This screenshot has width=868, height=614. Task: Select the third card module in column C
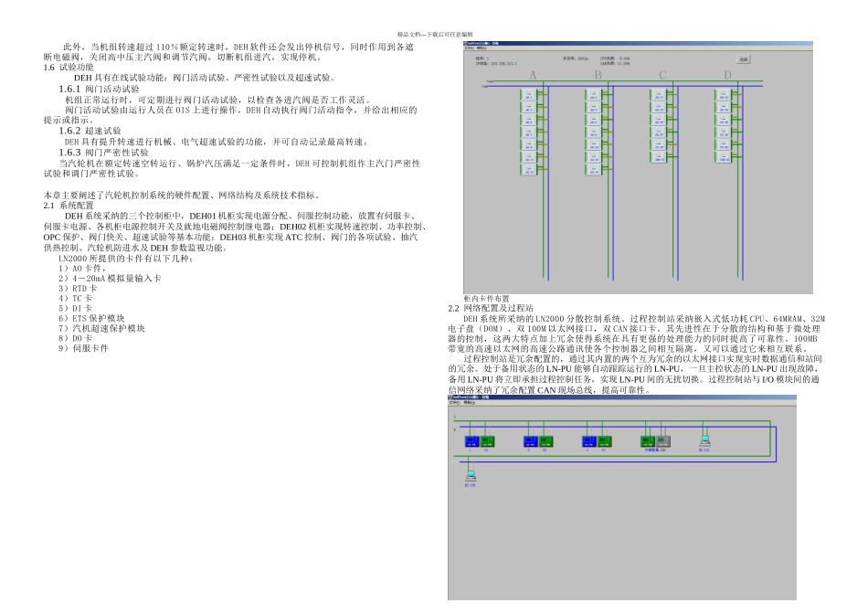[658, 120]
